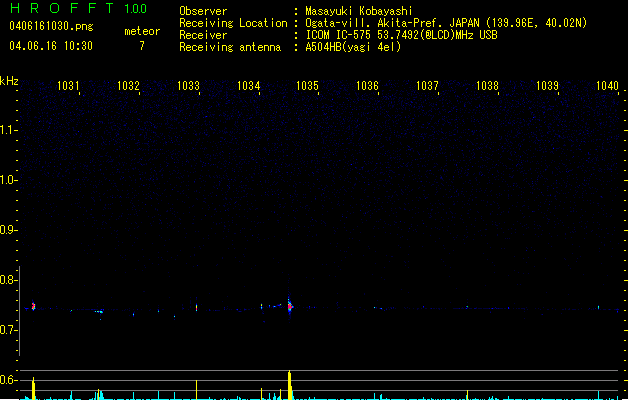Click the meteor echo at 1033
Viewport: 629px width, 400px height.
197,307
